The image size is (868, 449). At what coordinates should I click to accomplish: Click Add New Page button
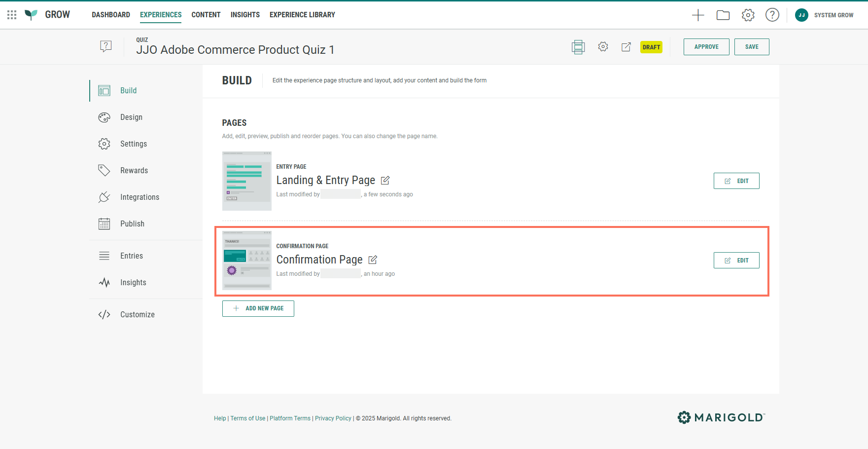pyautogui.click(x=258, y=308)
